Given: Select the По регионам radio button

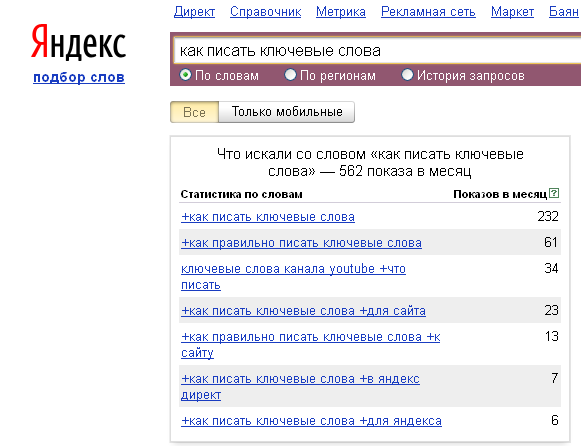Looking at the screenshot, I should (290, 75).
